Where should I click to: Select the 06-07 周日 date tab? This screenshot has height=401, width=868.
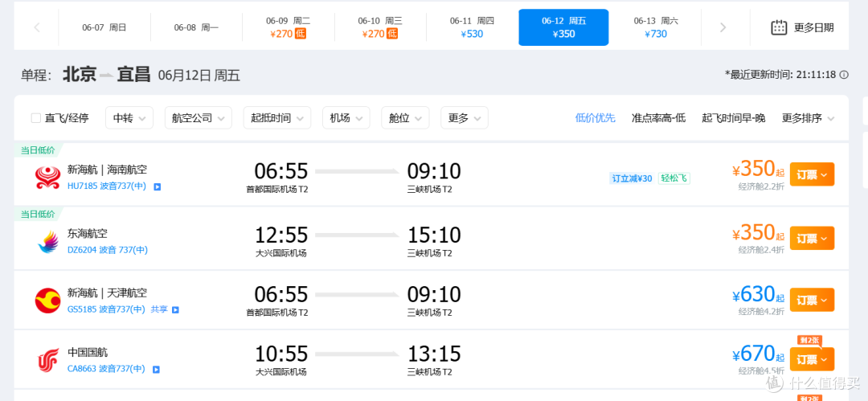[x=104, y=27]
